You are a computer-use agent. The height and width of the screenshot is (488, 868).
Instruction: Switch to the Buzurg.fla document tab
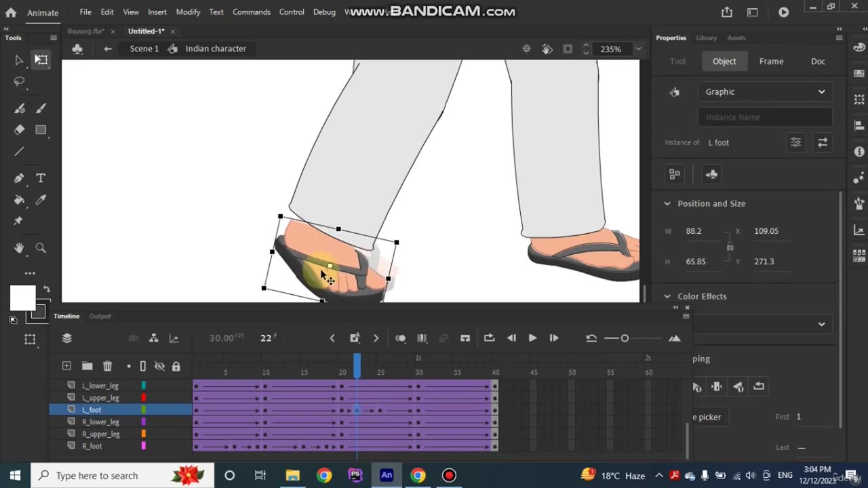click(86, 31)
